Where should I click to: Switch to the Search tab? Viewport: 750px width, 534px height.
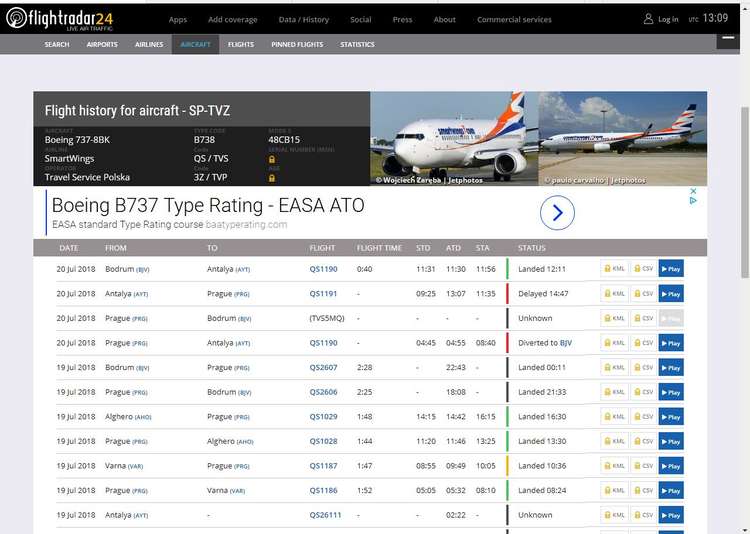pyautogui.click(x=57, y=44)
